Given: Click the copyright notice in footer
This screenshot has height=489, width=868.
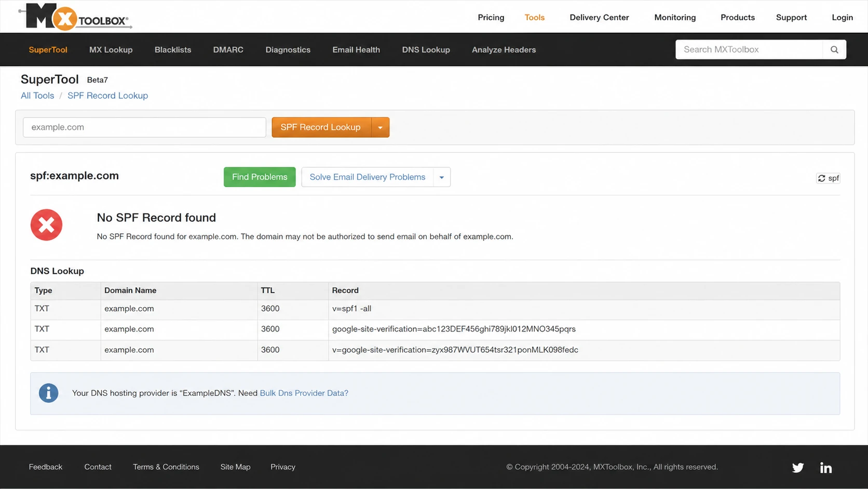Looking at the screenshot, I should point(612,467).
